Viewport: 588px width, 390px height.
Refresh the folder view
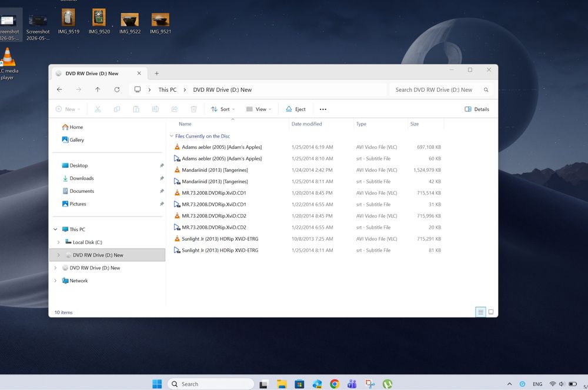pyautogui.click(x=117, y=89)
